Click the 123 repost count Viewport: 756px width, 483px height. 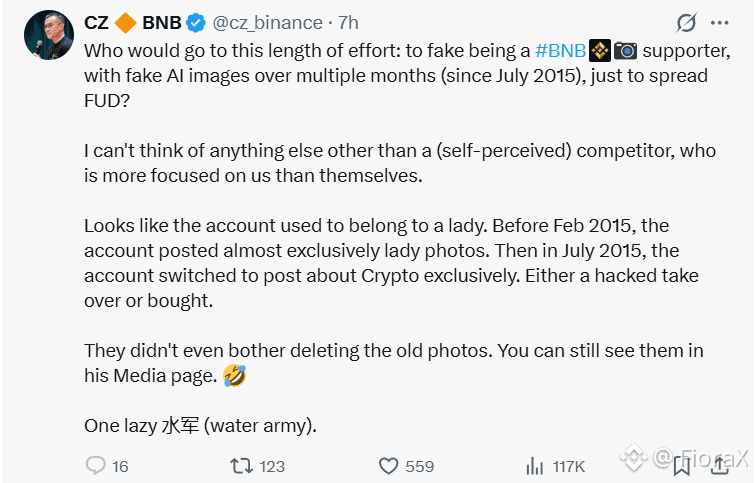(272, 466)
